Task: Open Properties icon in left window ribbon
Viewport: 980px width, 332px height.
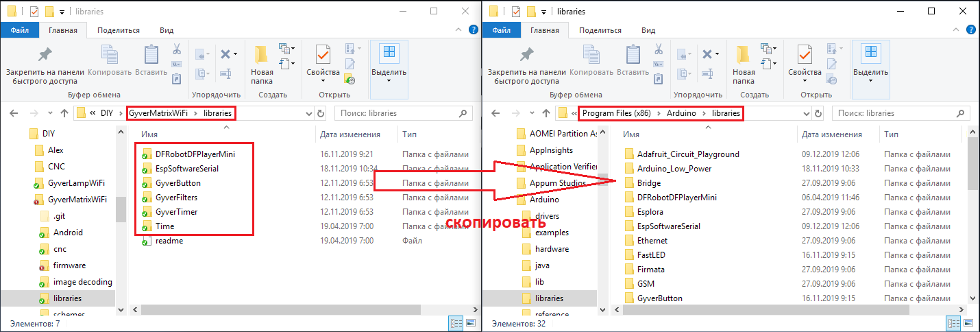Action: pos(323,55)
